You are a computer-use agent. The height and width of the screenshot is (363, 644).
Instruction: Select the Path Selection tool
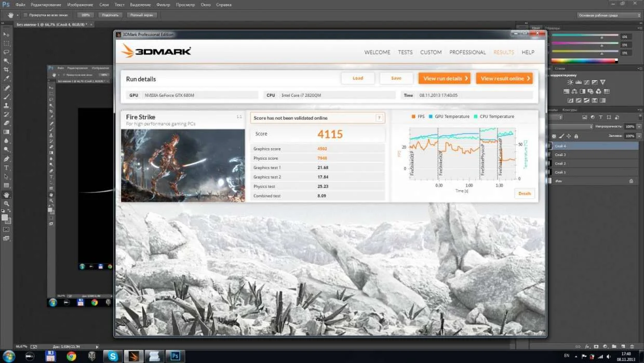coord(6,177)
